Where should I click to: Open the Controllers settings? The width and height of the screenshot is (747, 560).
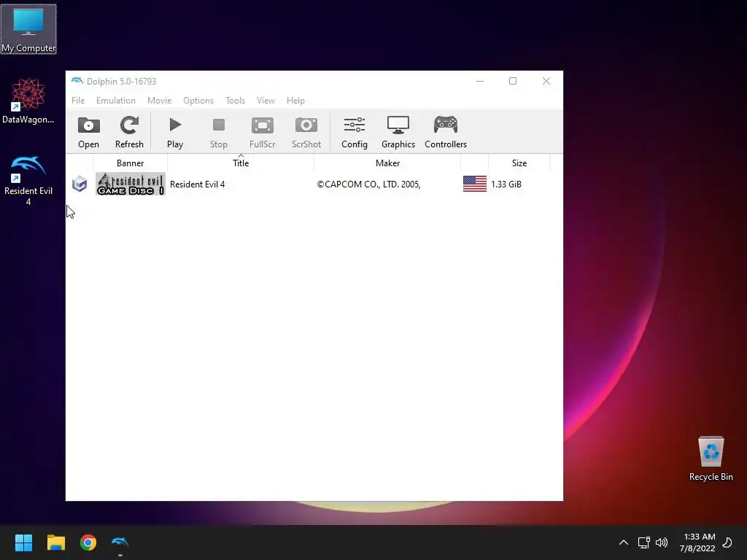click(x=446, y=133)
